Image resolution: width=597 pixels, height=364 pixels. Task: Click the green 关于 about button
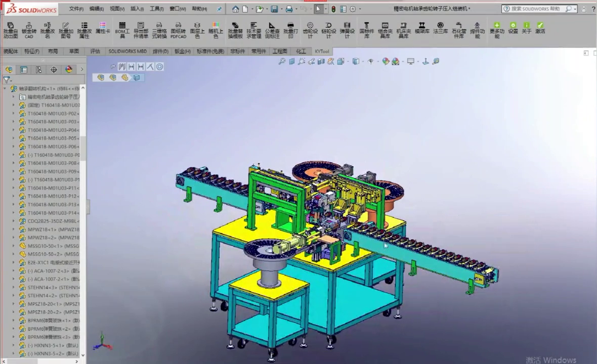[527, 28]
